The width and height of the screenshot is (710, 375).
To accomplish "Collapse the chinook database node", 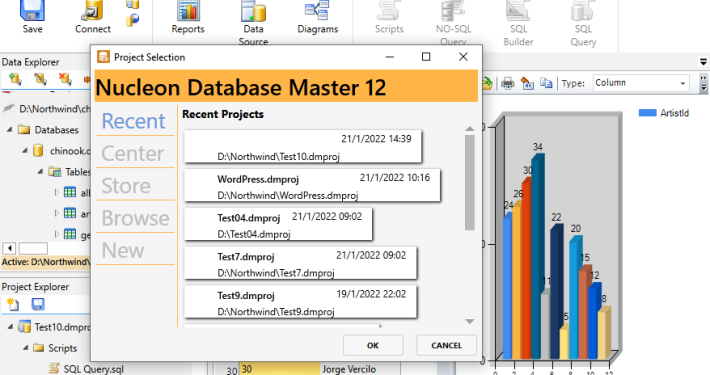I will (x=25, y=151).
